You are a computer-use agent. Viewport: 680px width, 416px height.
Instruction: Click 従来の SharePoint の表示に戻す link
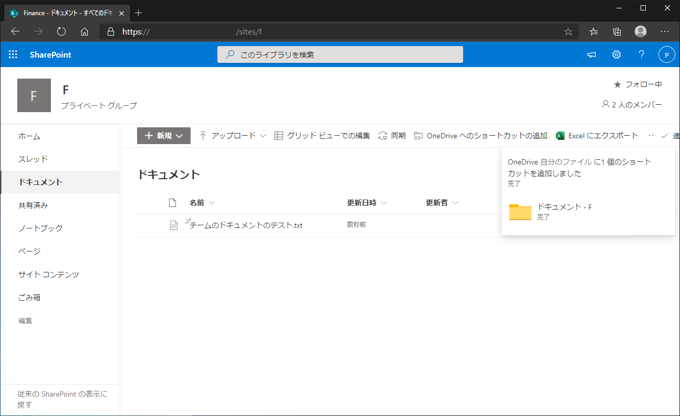pyautogui.click(x=62, y=399)
